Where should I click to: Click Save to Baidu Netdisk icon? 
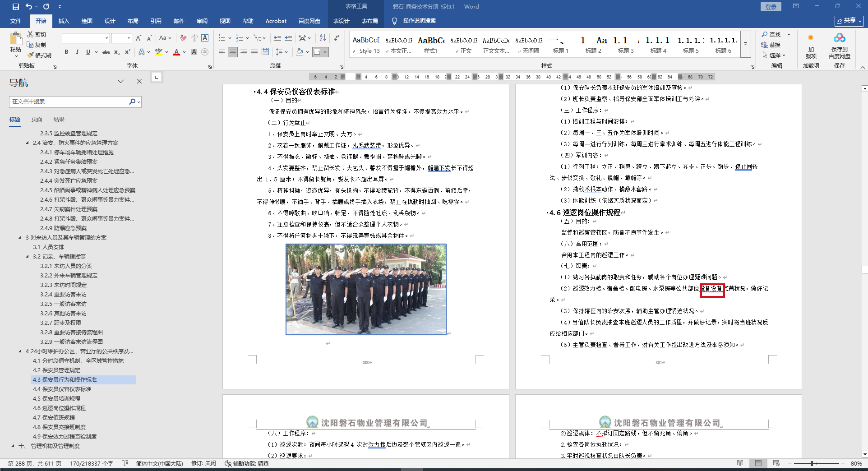tap(839, 38)
